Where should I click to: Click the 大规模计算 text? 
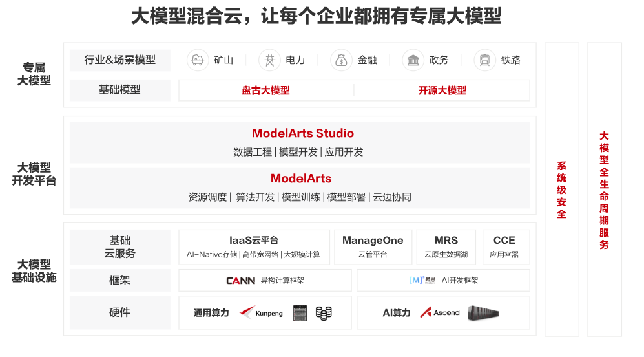click(x=302, y=255)
